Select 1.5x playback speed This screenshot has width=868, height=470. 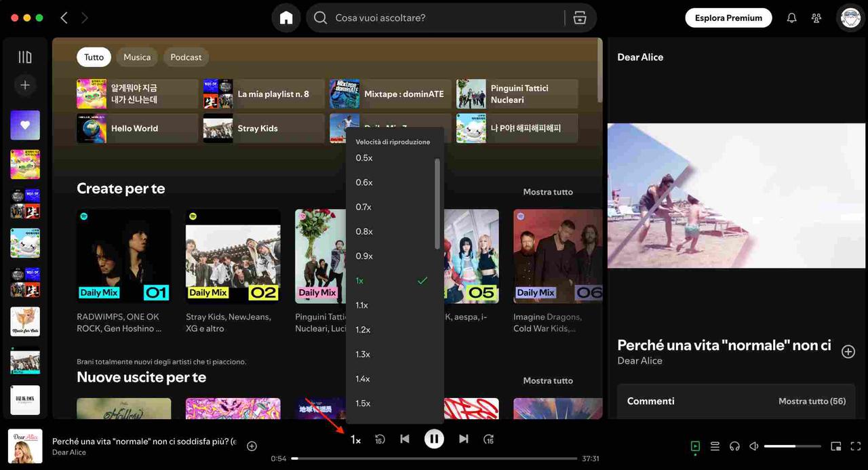[x=363, y=404]
